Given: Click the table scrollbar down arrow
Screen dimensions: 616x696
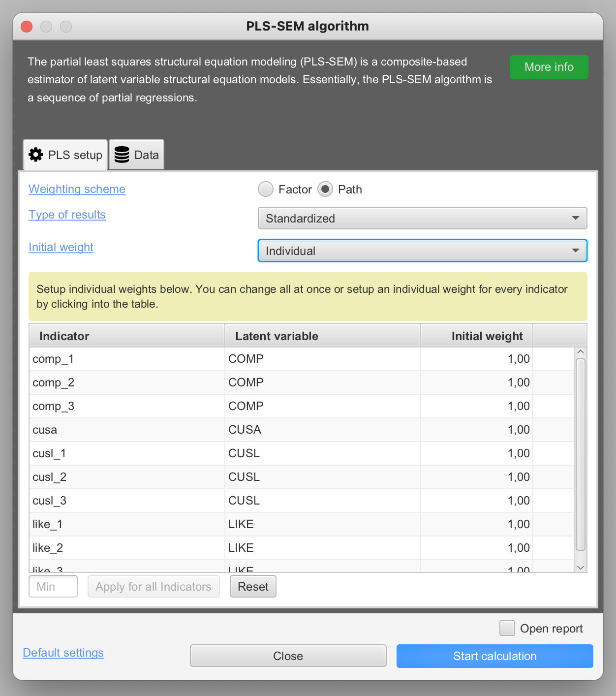Looking at the screenshot, I should pos(581,568).
